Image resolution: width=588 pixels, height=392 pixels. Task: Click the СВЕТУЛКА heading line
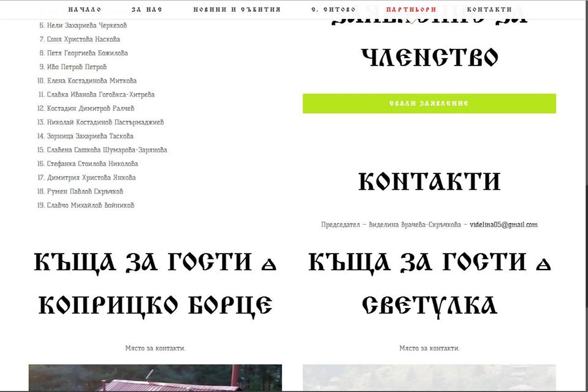pos(429,305)
